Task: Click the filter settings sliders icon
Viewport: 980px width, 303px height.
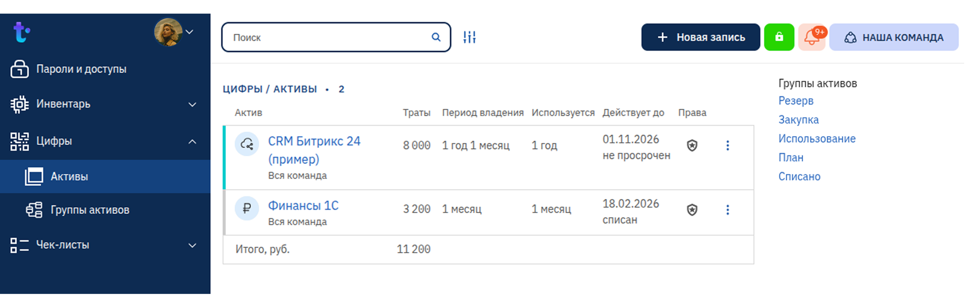Action: coord(469,37)
